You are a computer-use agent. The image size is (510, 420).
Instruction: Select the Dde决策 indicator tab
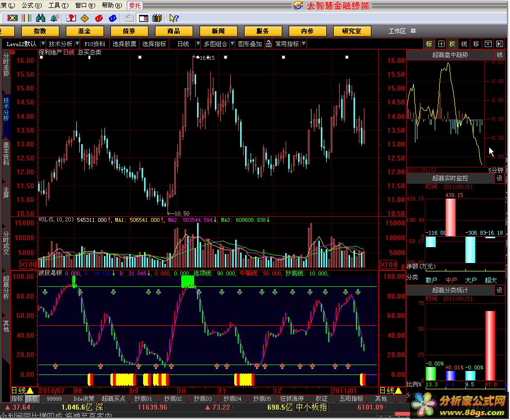[84, 399]
